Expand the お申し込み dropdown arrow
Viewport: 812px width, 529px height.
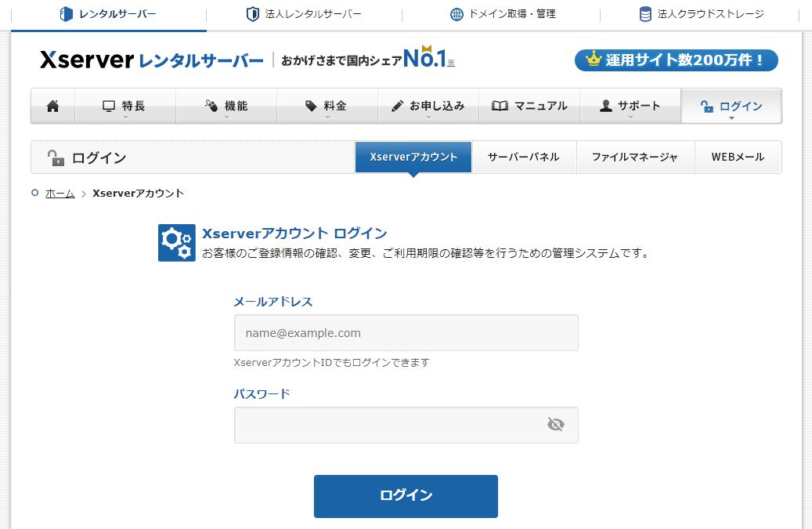pos(428,118)
